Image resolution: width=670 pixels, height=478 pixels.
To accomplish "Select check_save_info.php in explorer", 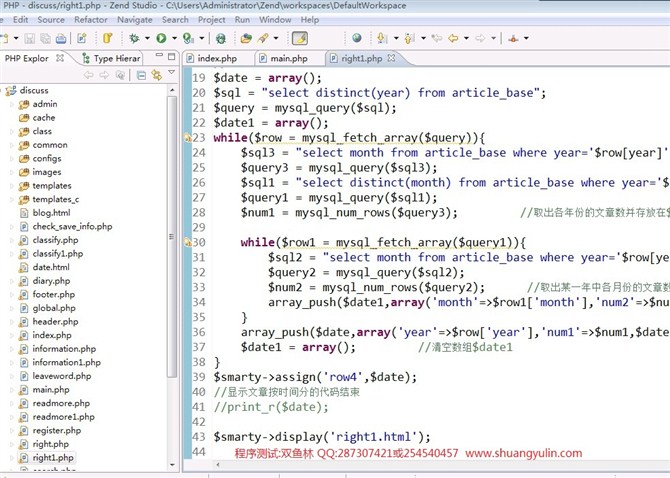I will click(x=72, y=226).
